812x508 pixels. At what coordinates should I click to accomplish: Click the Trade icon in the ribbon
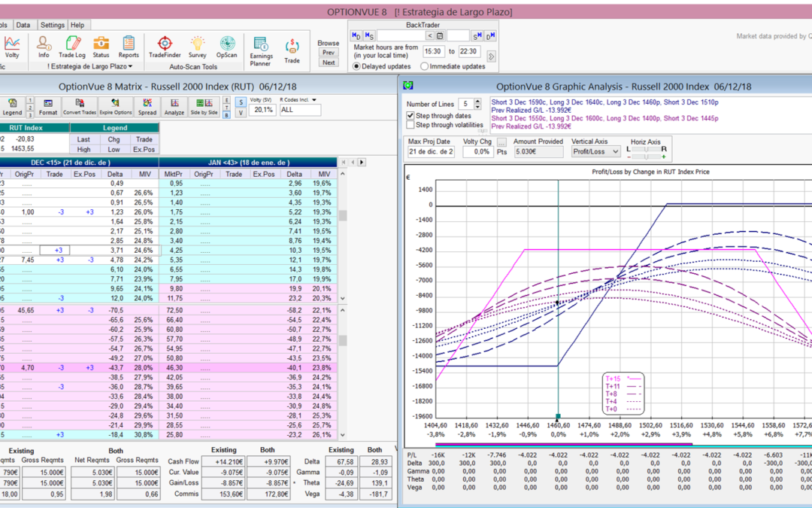point(292,51)
